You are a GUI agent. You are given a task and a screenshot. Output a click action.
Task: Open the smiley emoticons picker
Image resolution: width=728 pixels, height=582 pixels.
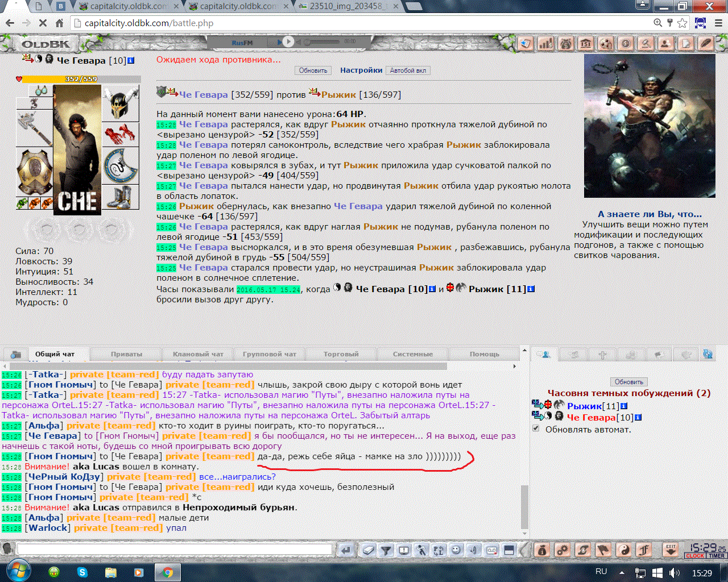pos(456,550)
